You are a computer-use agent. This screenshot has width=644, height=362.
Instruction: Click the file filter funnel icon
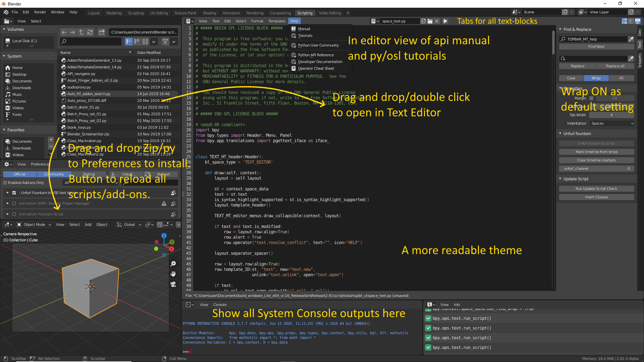(x=165, y=42)
